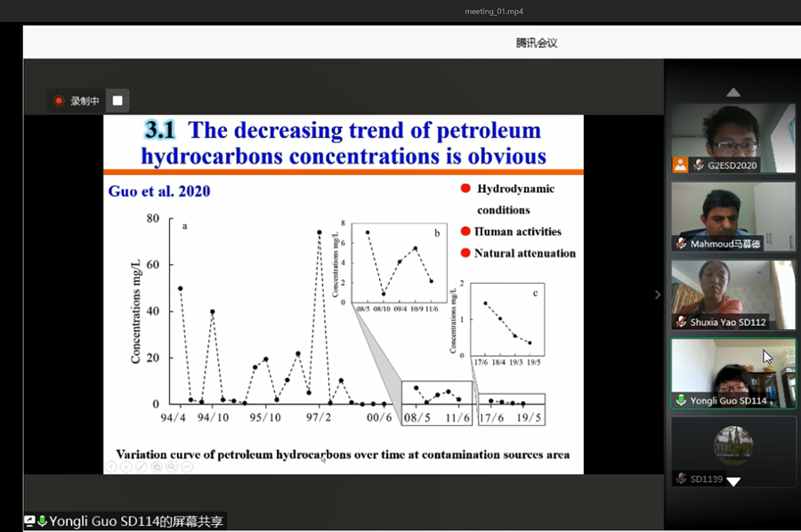801x532 pixels.
Task: Click inset chart 'b' on the slide
Action: point(399,263)
